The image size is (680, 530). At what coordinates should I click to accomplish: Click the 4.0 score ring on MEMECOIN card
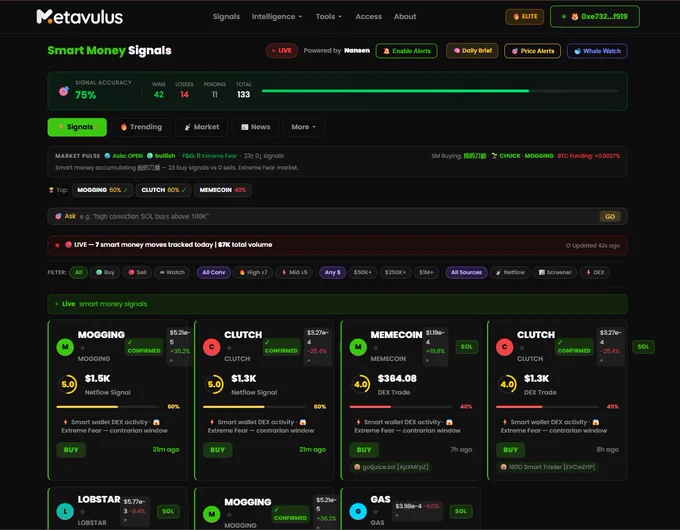[x=361, y=384]
